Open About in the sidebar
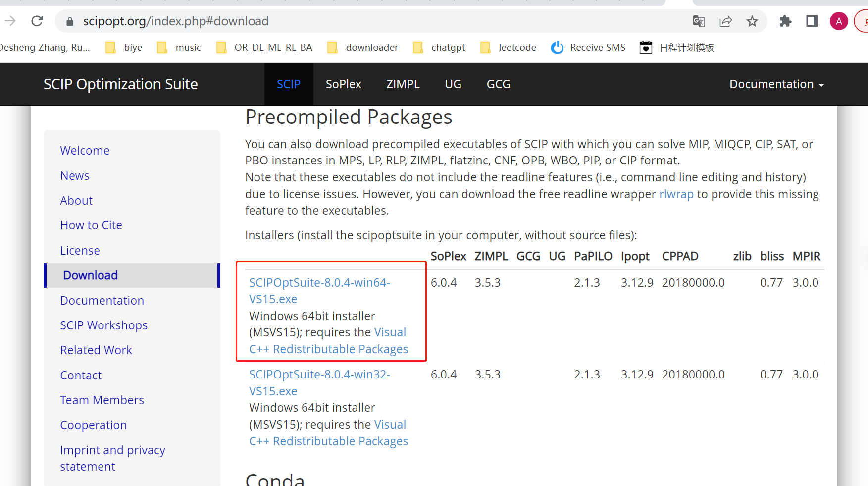Screen dimensions: 868x486 point(76,201)
